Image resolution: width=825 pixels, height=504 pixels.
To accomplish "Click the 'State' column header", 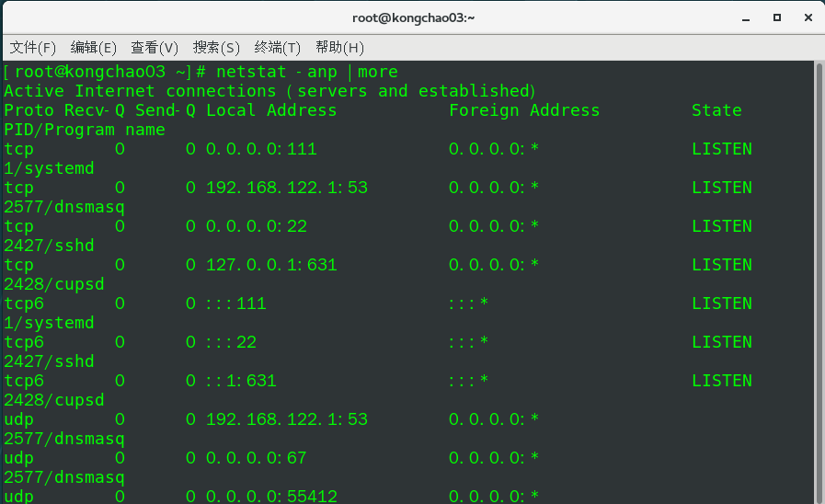I will pos(716,110).
